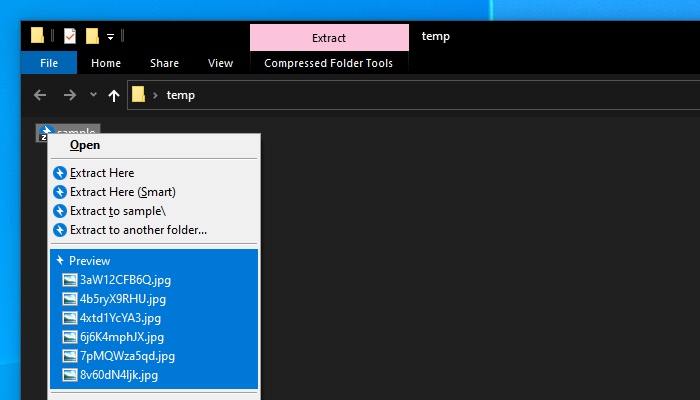Click the Extract Here icon
700x400 pixels.
[60, 173]
